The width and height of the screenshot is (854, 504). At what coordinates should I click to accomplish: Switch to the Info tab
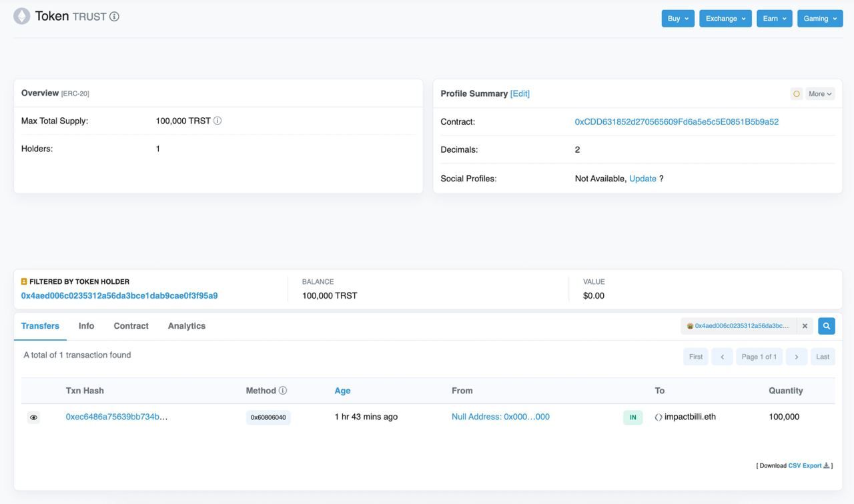click(86, 326)
